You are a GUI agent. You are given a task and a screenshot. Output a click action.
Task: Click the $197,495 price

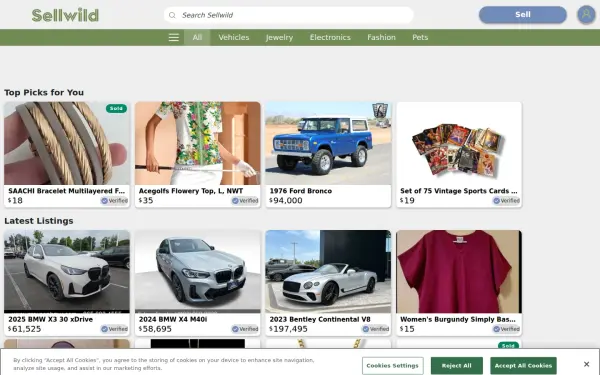tap(289, 329)
